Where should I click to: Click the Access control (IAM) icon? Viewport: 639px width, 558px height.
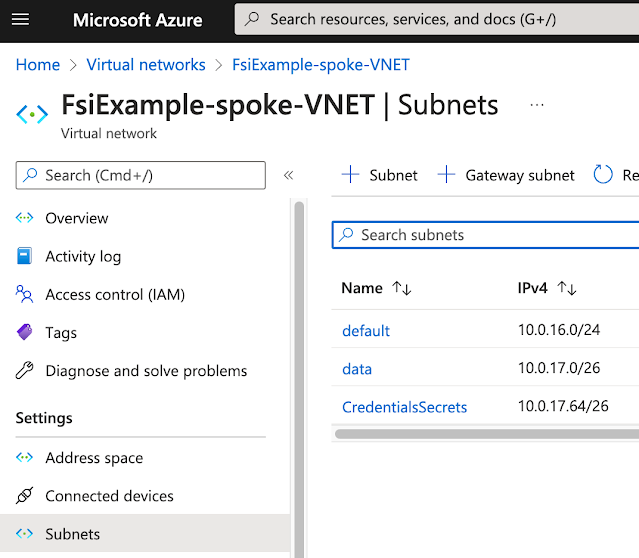click(x=25, y=294)
